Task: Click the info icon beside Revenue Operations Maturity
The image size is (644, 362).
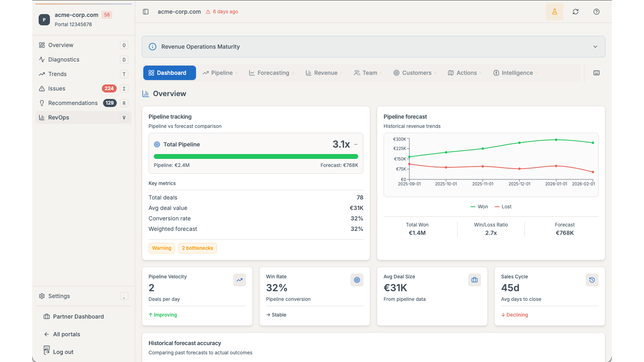Action: coord(153,47)
